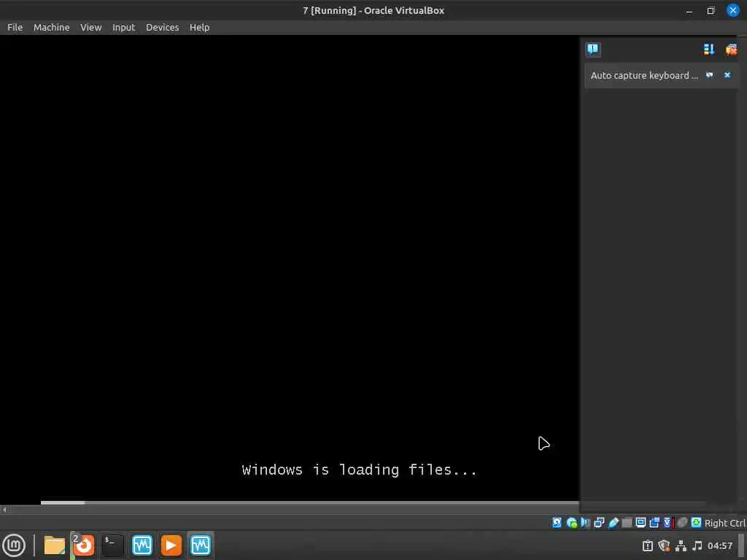This screenshot has height=560, width=747.
Task: Click the help icon in the notification
Action: (x=709, y=75)
